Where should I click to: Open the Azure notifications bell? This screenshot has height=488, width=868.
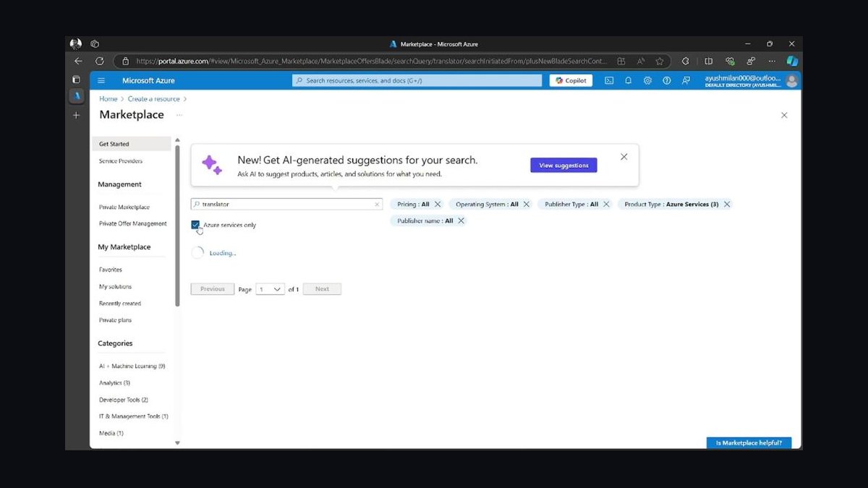(629, 80)
